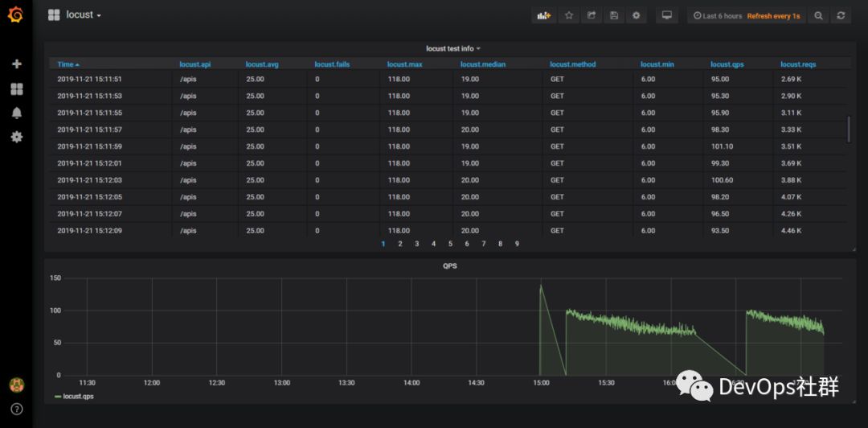Click the Share dashboard icon
Viewport: 868px width, 428px height.
point(592,15)
